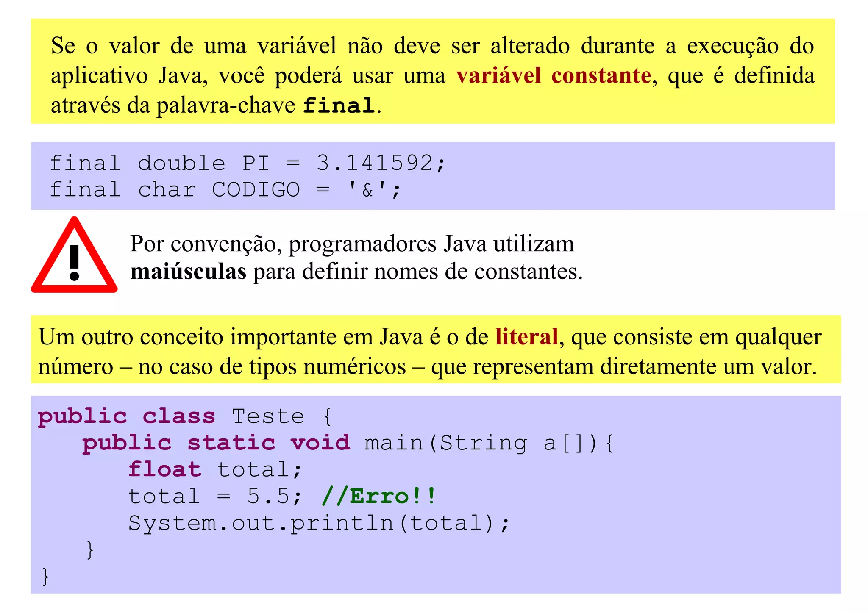Click the red phrase 'variável constante'
This screenshot has height=613, width=868.
(554, 76)
